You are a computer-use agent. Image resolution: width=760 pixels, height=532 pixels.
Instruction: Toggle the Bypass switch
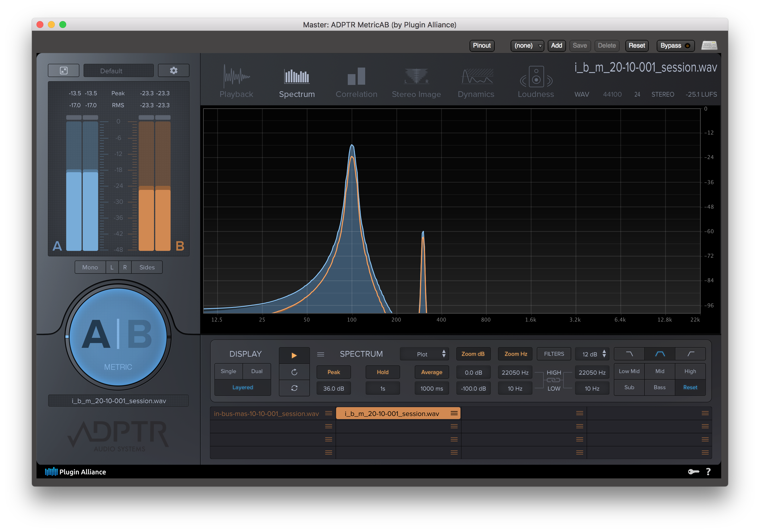(x=675, y=46)
